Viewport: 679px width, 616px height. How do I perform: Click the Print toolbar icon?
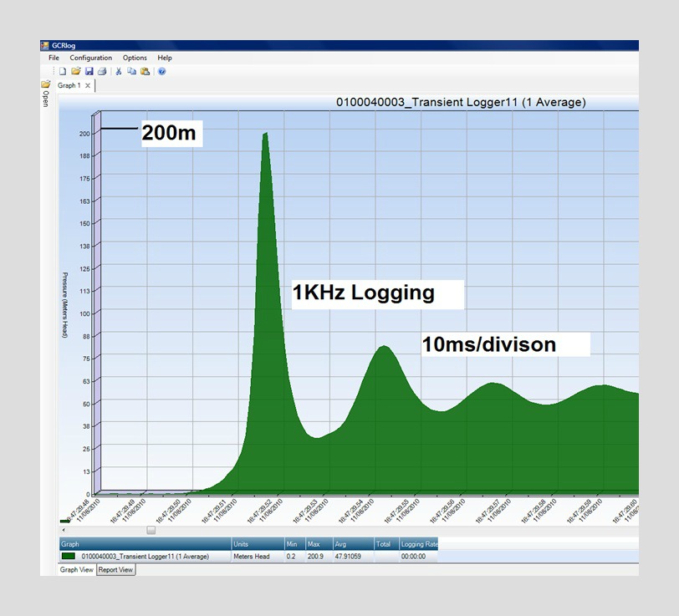(x=102, y=72)
